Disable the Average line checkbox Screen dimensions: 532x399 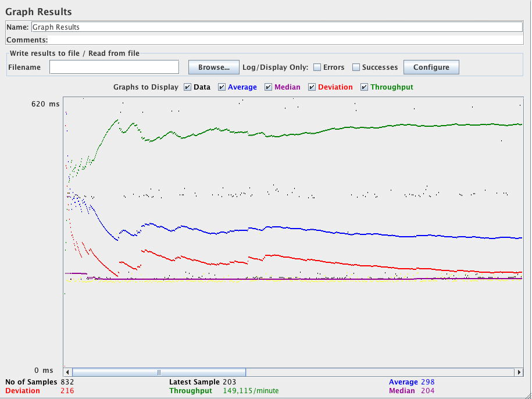[222, 87]
